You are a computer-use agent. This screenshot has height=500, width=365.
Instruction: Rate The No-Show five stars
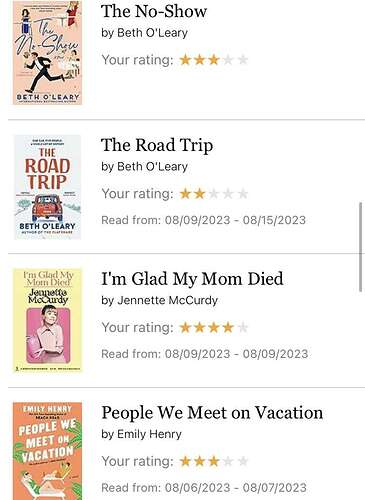tap(243, 60)
